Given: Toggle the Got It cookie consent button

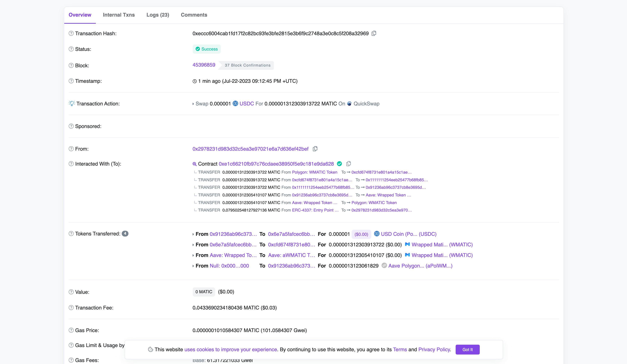Looking at the screenshot, I should pyautogui.click(x=468, y=349).
